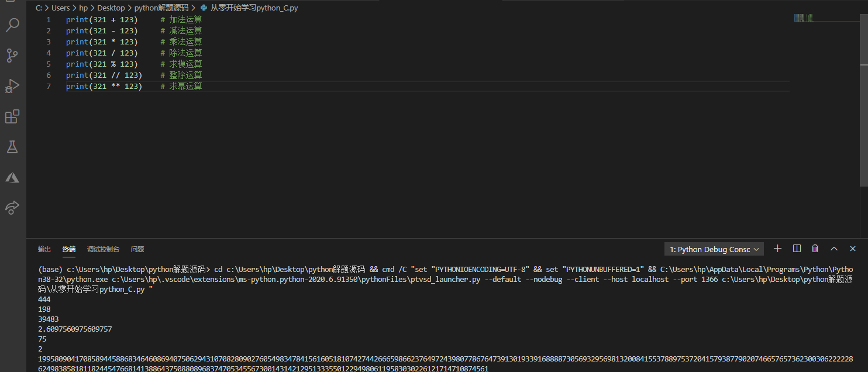Switch to the 问题 panel tab
This screenshot has height=372, width=868.
[137, 249]
